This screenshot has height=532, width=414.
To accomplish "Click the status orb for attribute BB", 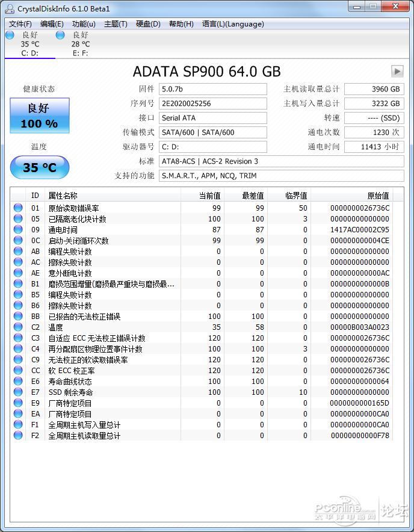I will point(18,316).
